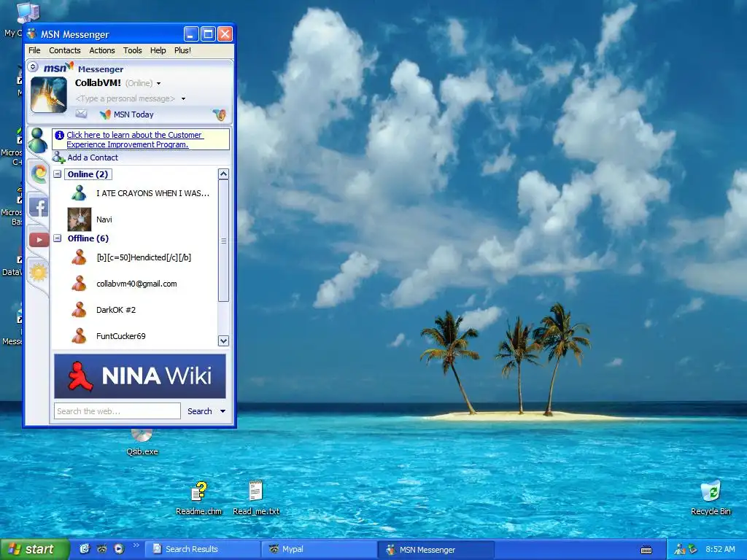
Task: Open the status dropdown next to (Online)
Action: 158,83
